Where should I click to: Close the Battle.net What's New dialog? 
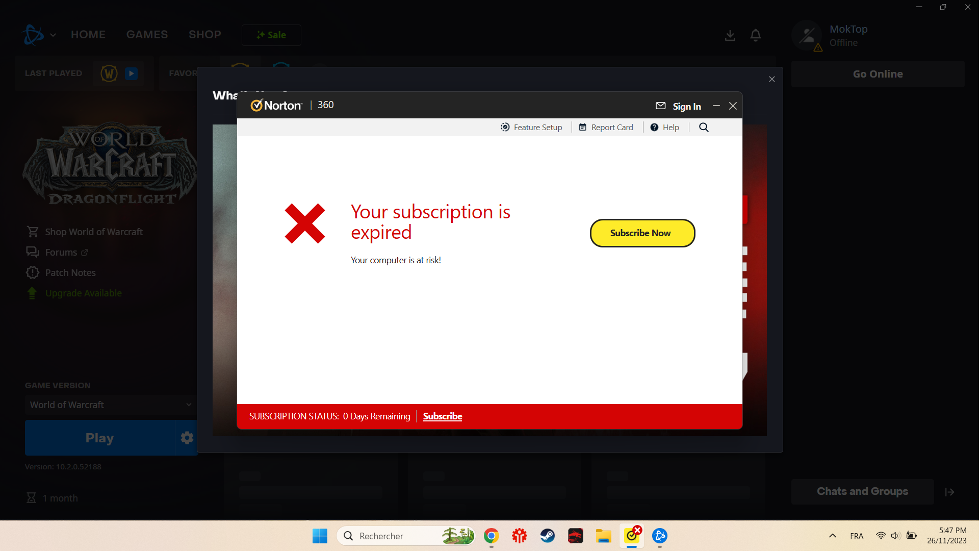(772, 79)
